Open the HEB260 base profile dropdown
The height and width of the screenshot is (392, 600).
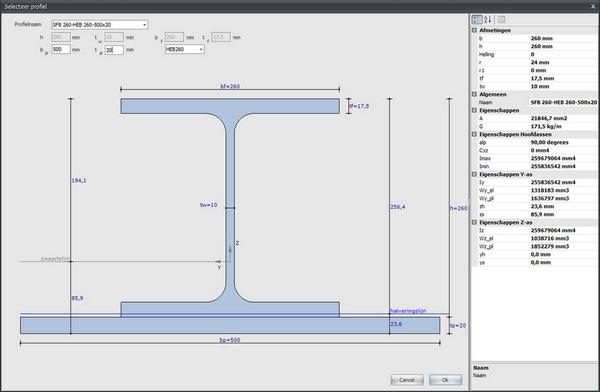[201, 49]
